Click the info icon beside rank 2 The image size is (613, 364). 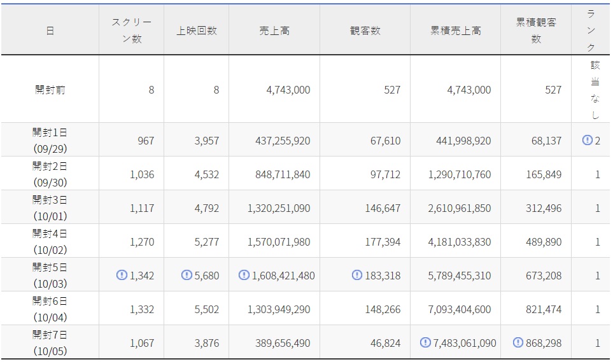click(x=587, y=140)
